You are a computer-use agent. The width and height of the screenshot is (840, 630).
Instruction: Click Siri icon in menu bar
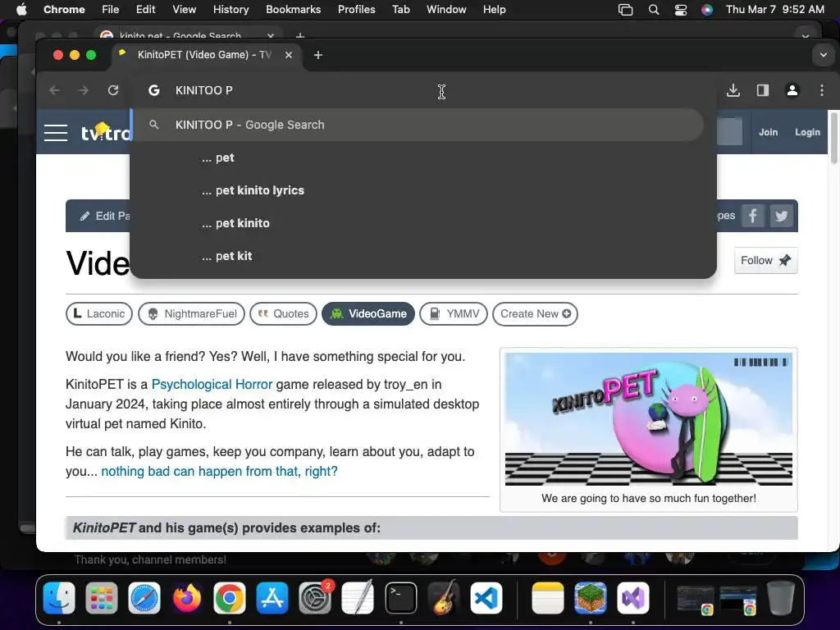click(707, 10)
